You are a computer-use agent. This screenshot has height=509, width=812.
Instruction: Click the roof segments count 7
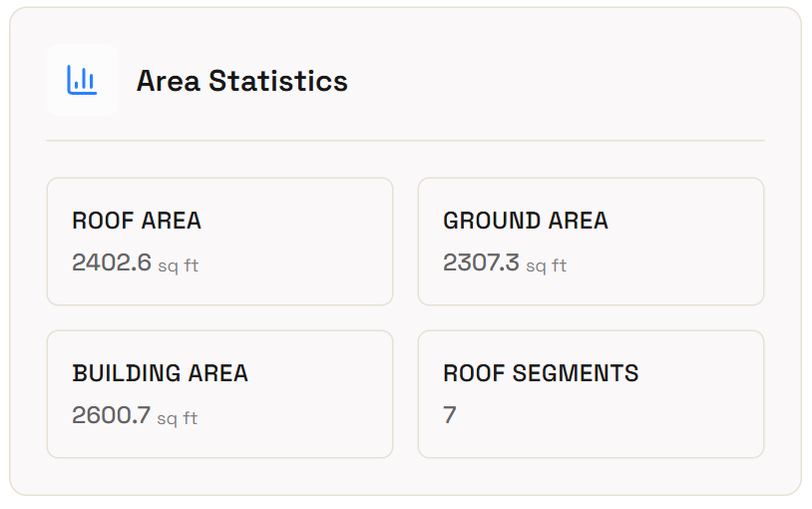click(x=450, y=415)
